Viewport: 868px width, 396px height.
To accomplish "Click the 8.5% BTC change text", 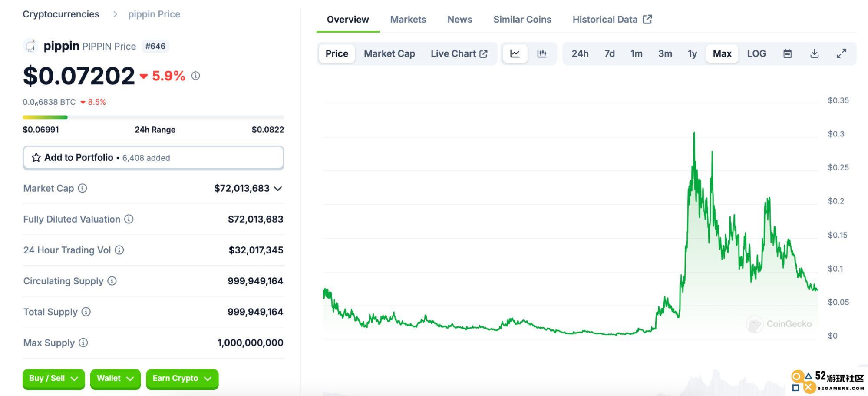I will coord(97,102).
